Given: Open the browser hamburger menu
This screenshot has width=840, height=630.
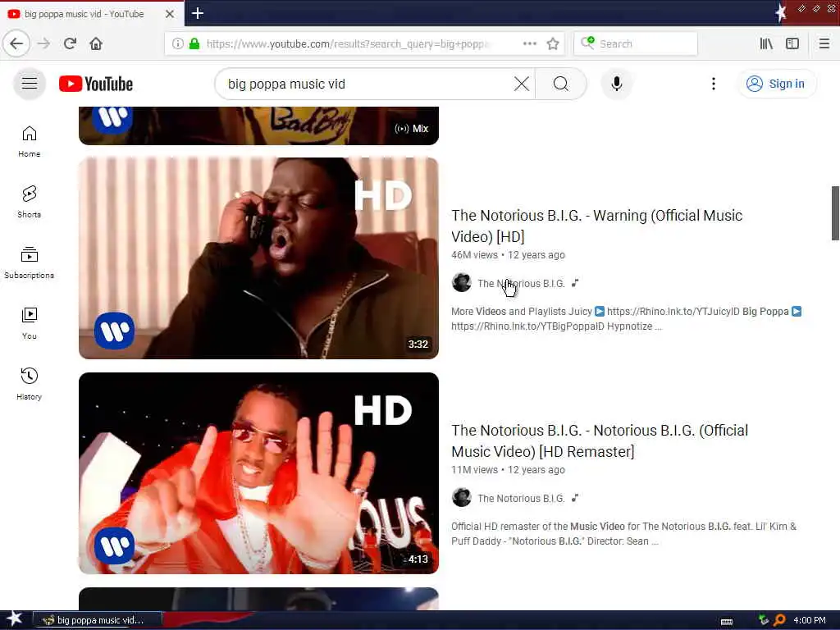Looking at the screenshot, I should pyautogui.click(x=824, y=43).
